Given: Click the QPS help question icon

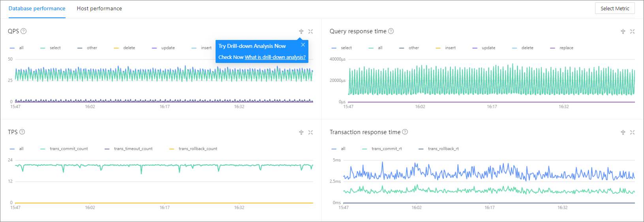Looking at the screenshot, I should (23, 31).
